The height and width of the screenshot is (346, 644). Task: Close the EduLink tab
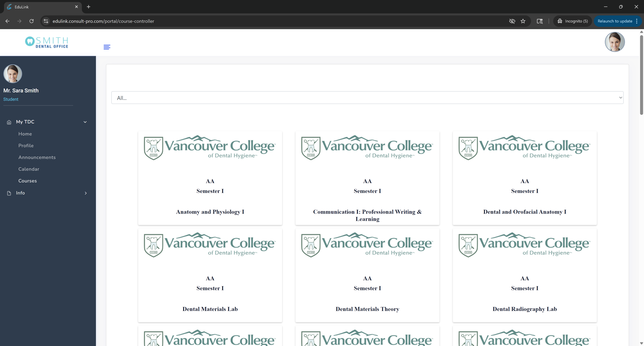pyautogui.click(x=76, y=7)
